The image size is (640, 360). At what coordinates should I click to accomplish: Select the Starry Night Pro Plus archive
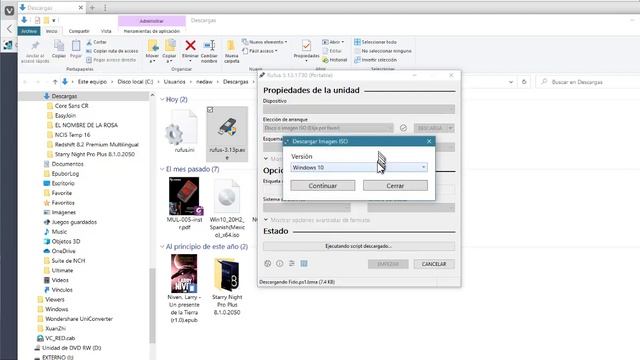point(227,286)
